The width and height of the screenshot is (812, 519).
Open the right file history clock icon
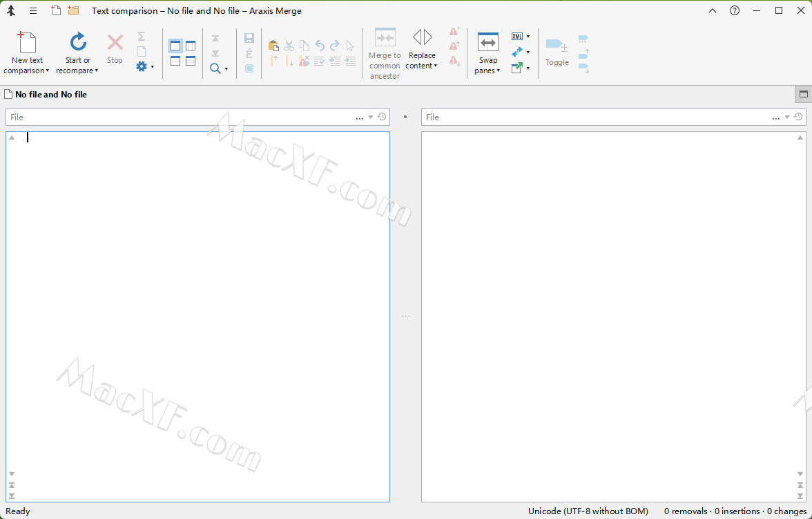point(798,117)
